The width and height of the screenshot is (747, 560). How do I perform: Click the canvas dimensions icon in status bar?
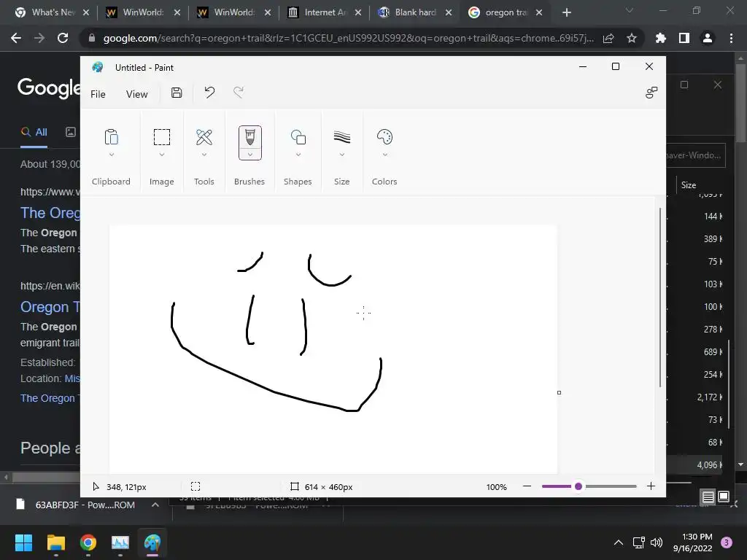coord(295,486)
